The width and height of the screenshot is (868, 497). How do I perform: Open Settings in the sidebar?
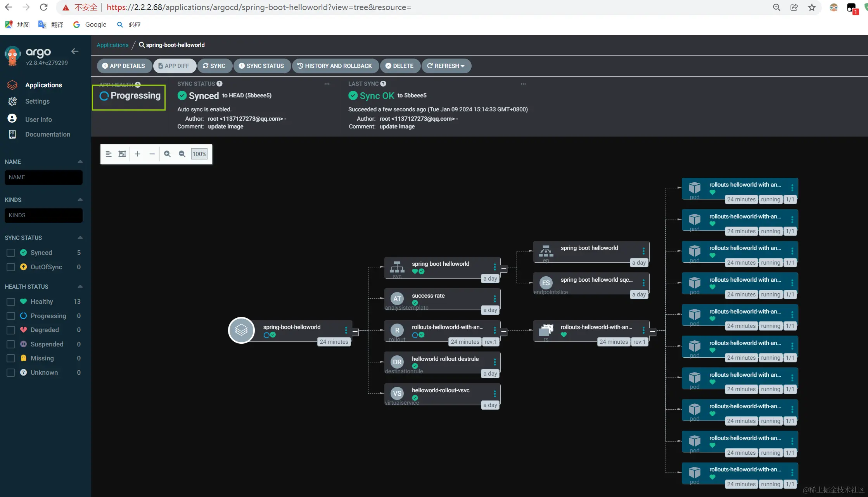pyautogui.click(x=37, y=101)
